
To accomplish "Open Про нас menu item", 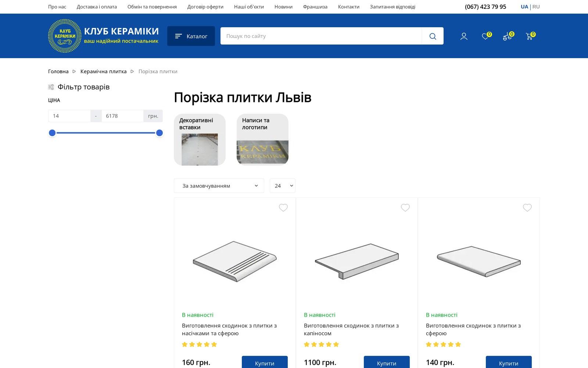I will pos(57,7).
